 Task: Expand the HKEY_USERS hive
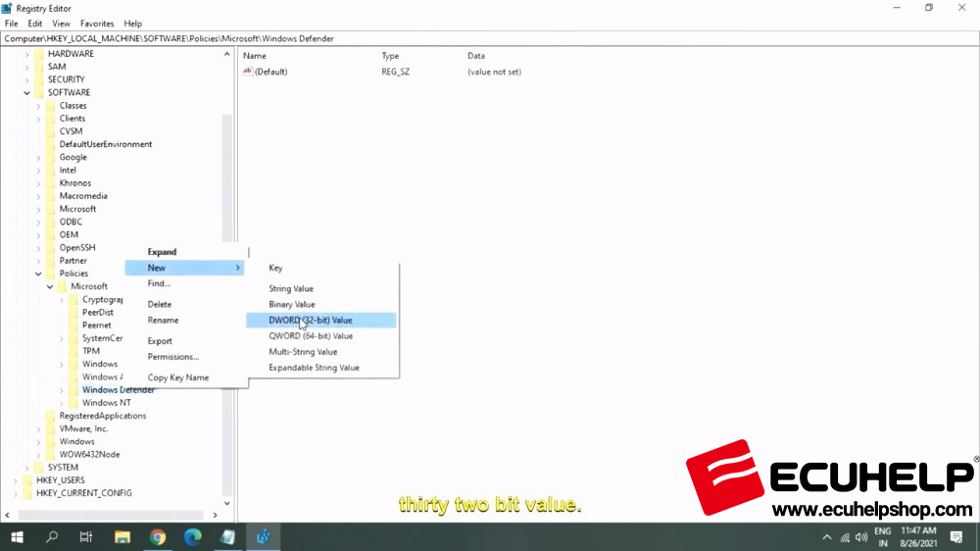click(15, 480)
